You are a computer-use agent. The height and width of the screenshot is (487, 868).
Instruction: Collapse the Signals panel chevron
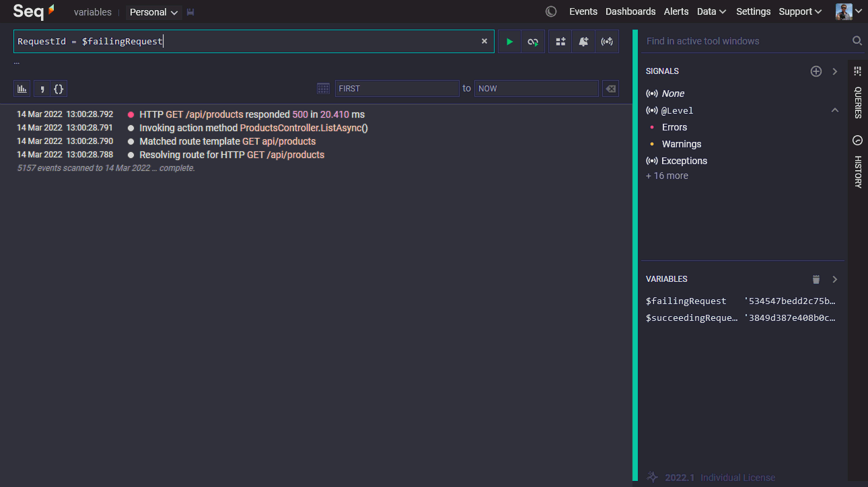click(x=835, y=71)
